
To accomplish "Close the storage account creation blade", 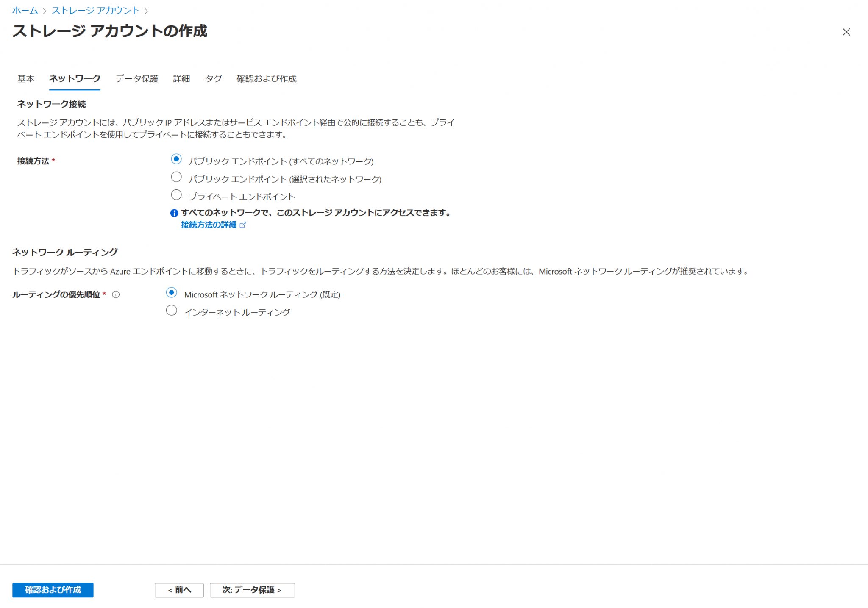I will (846, 32).
